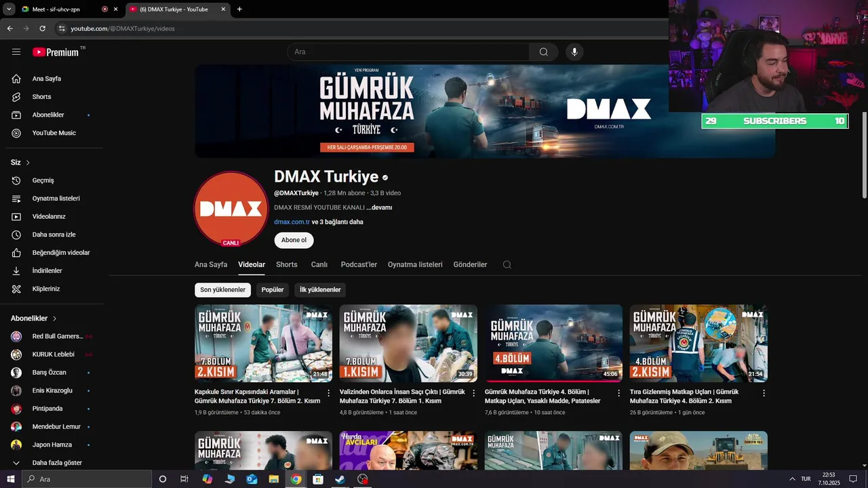This screenshot has height=488, width=868.
Task: Click the YouTube search input field
Action: click(408, 52)
